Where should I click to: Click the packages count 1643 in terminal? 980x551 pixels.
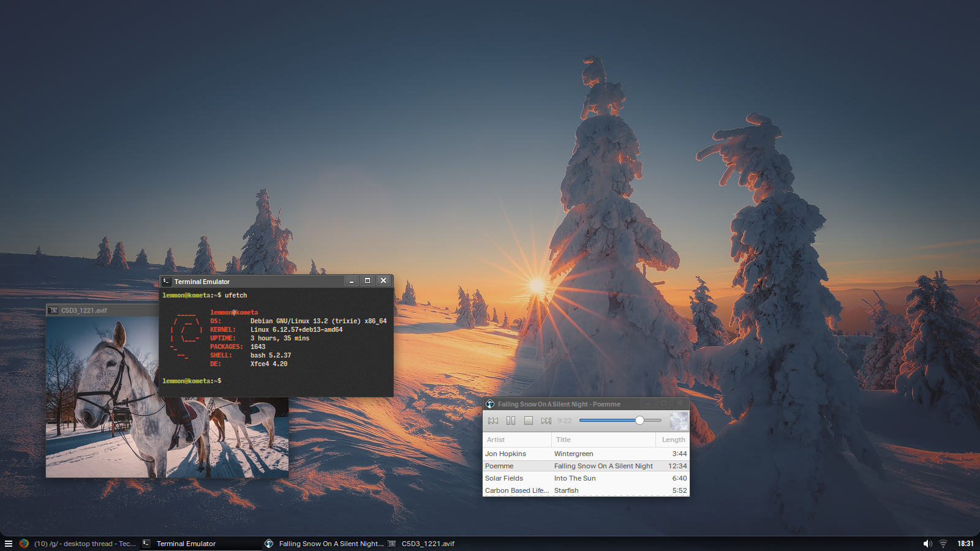(258, 347)
